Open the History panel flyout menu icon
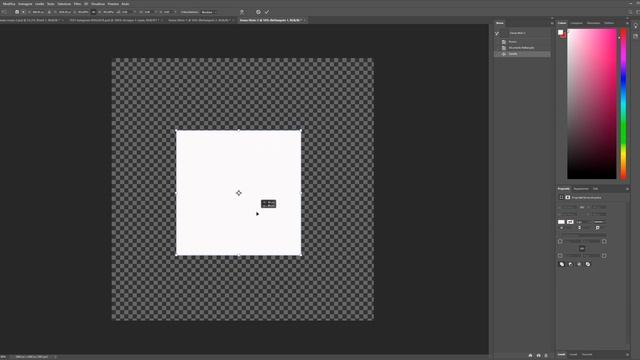 (552, 23)
